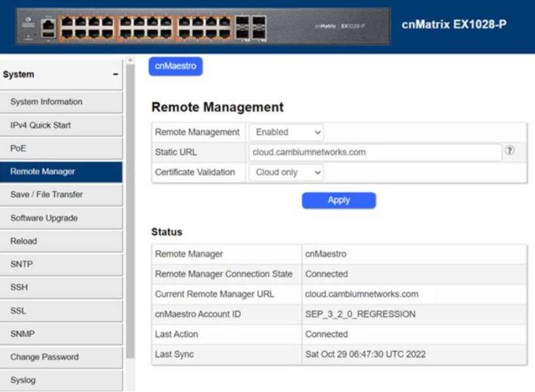Collapse the System menu section
The image size is (535, 392).
116,74
